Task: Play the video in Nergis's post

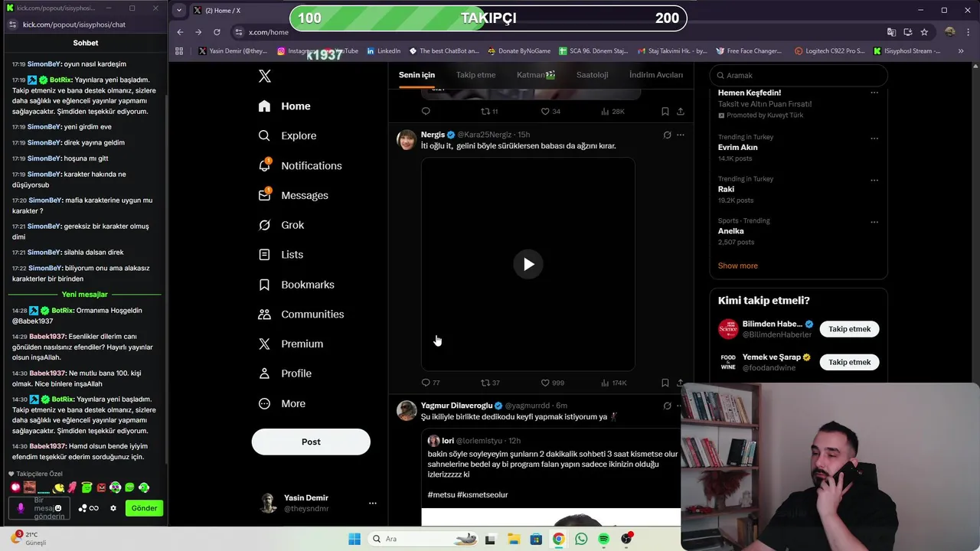Action: click(528, 264)
